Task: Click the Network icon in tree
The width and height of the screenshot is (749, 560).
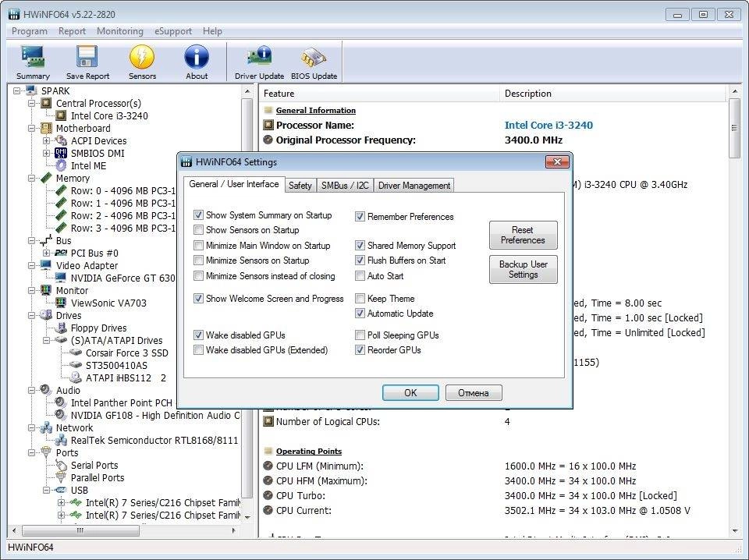Action: [x=46, y=427]
